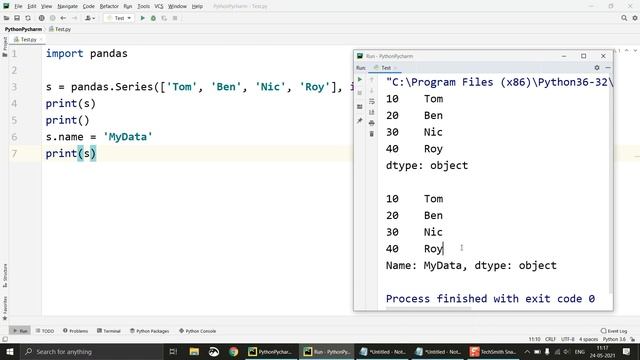Click Run with Coverage icon

coord(164,18)
